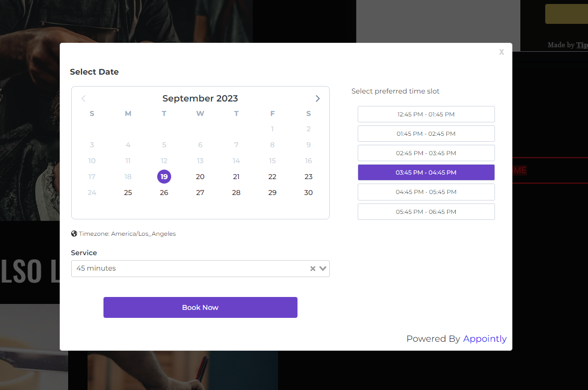Open the Service selection field
588x390 pixels.
[189, 269]
